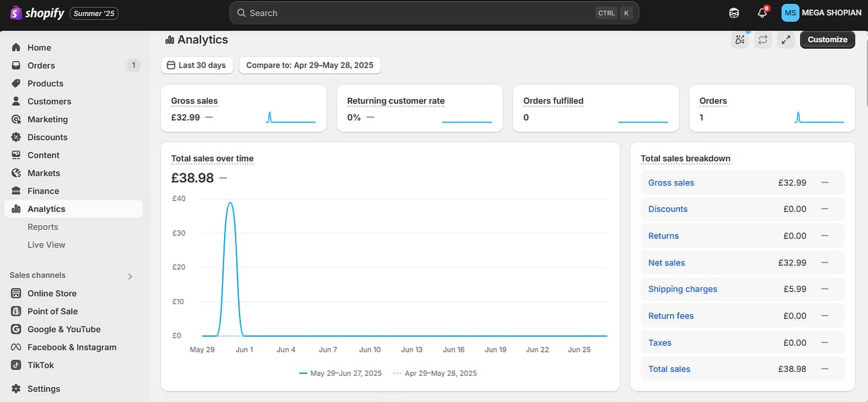Image resolution: width=868 pixels, height=402 pixels.
Task: Click the sales peak on the chart
Action: click(230, 203)
